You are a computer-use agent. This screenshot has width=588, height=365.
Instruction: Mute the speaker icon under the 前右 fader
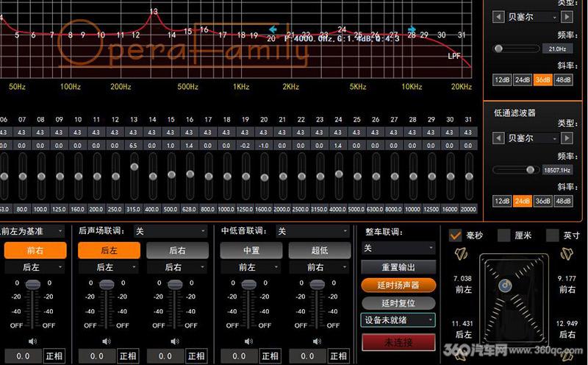(32, 341)
